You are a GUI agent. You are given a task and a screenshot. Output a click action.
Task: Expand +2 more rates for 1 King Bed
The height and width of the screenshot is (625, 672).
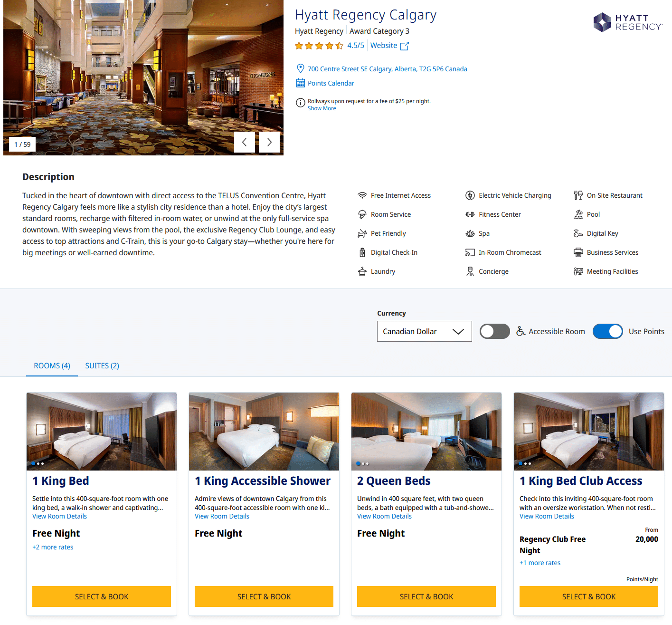click(53, 547)
